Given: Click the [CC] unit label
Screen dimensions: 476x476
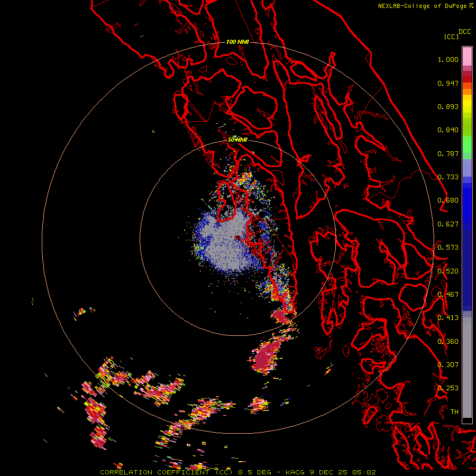Looking at the screenshot, I should point(451,36).
